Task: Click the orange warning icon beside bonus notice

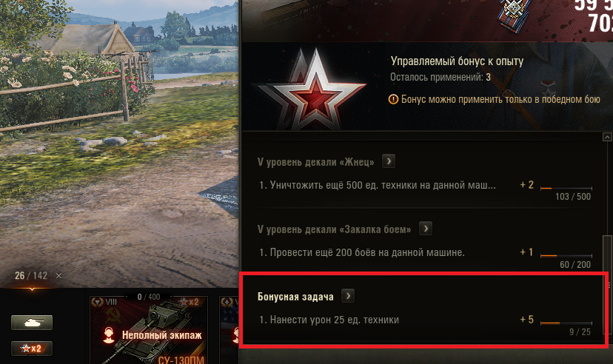Action: pos(393,99)
